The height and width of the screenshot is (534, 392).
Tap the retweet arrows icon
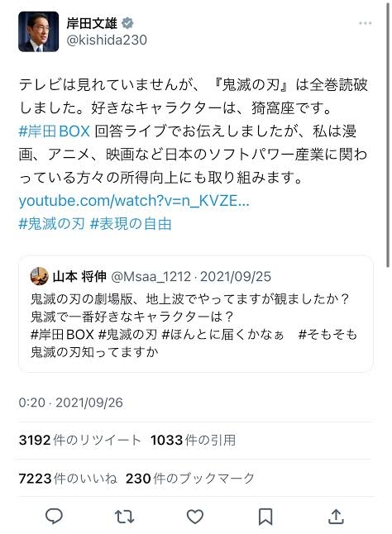[x=125, y=517]
